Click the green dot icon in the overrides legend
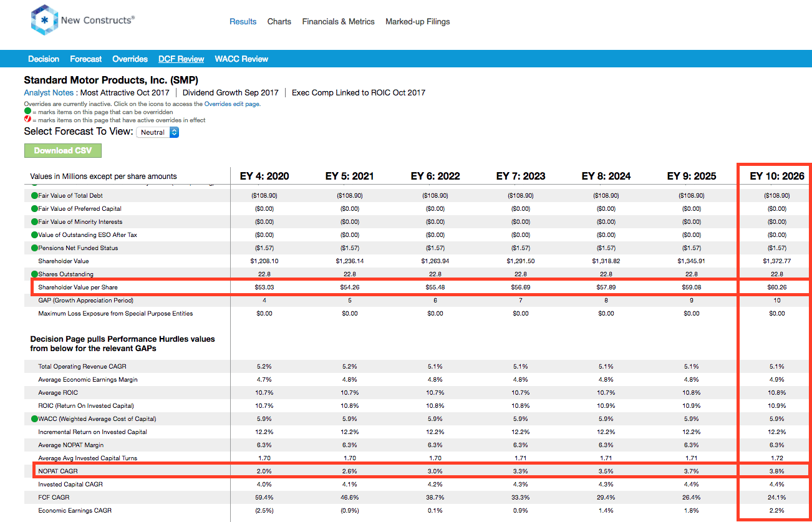The height and width of the screenshot is (522, 812). pos(27,112)
